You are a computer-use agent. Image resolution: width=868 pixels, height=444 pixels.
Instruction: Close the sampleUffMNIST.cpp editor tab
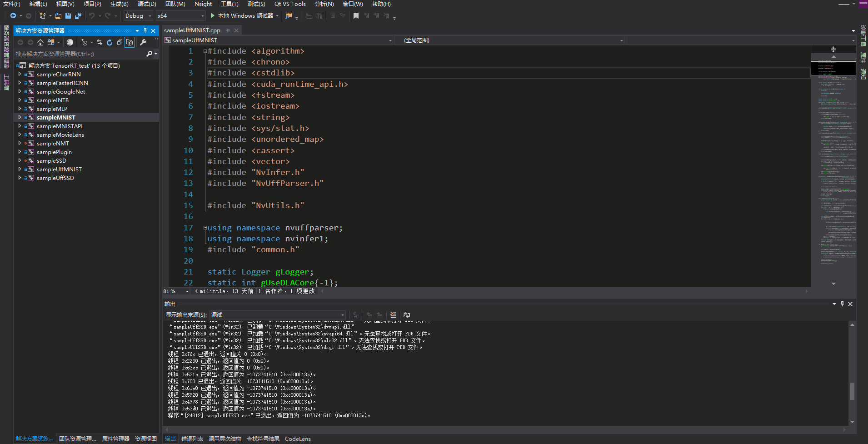pyautogui.click(x=236, y=30)
